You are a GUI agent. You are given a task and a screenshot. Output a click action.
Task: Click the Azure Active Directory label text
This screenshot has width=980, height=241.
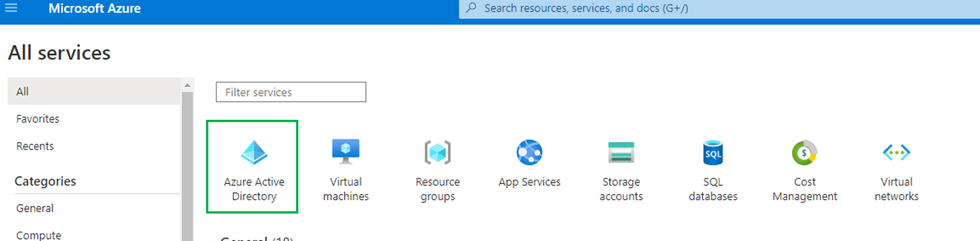(x=254, y=189)
